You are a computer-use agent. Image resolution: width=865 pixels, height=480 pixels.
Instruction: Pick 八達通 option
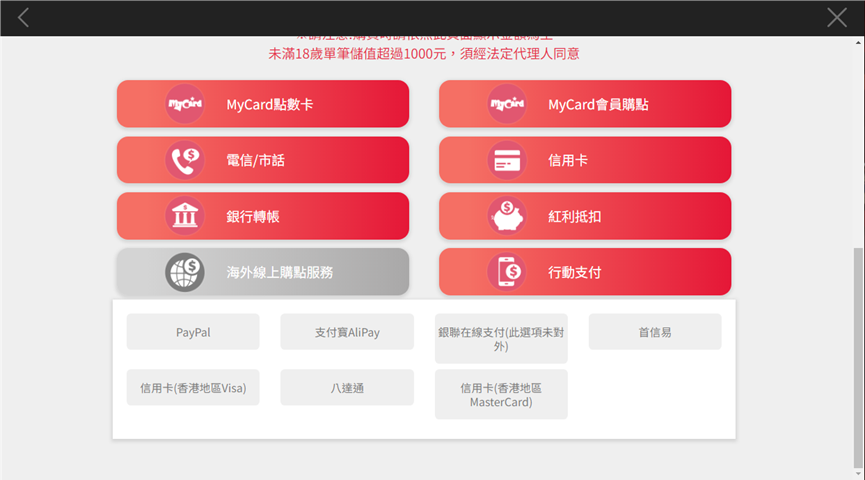click(347, 388)
